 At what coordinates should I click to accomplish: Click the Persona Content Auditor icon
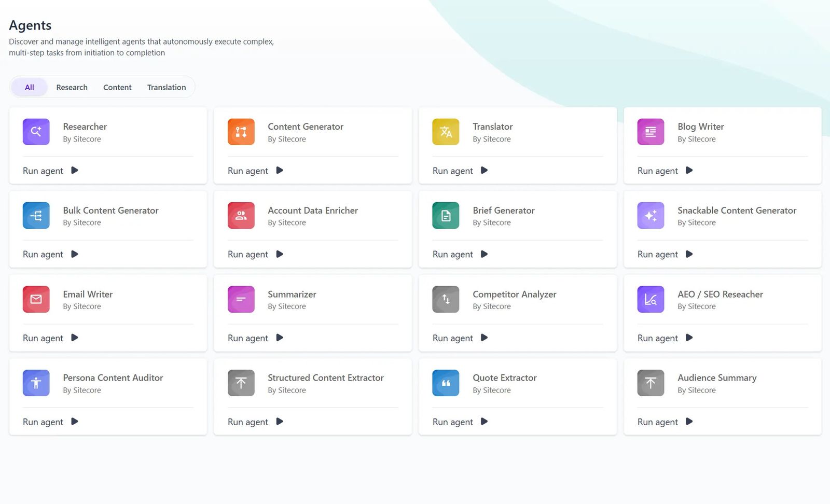click(36, 383)
